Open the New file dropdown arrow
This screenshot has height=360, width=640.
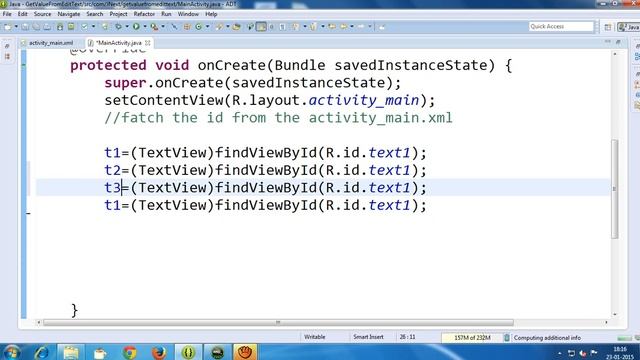coord(16,27)
